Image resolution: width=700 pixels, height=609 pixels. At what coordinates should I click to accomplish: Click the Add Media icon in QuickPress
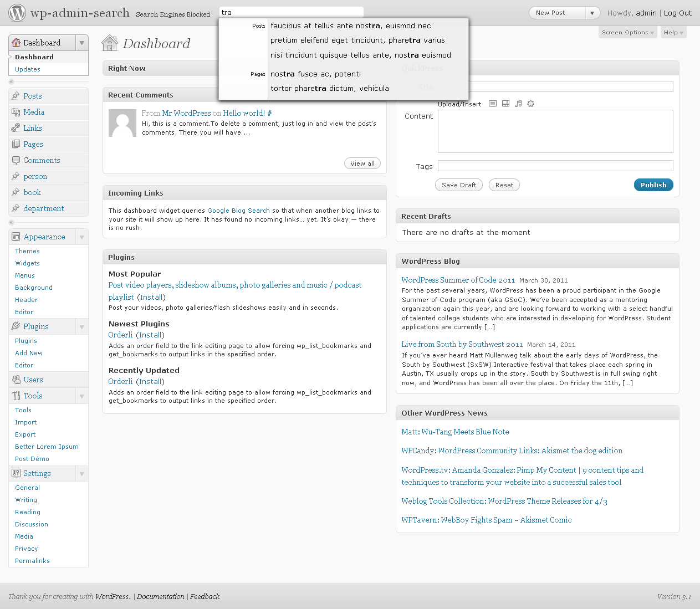point(530,104)
